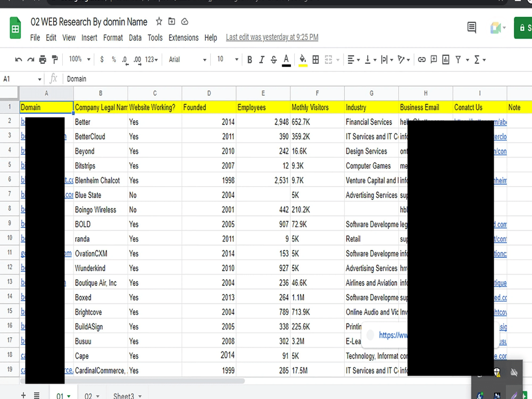This screenshot has width=532, height=399.
Task: Print the spreadsheet using the printer icon
Action: [x=43, y=60]
